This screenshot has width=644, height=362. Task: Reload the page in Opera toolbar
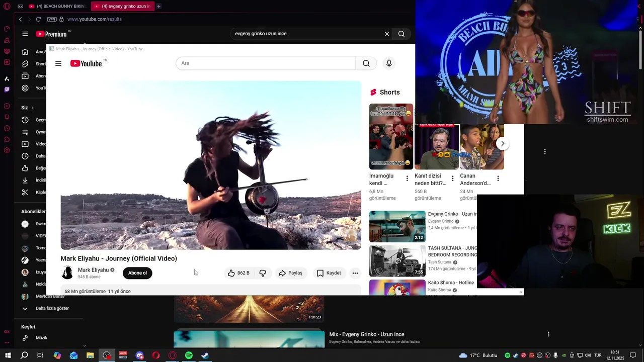[38, 19]
